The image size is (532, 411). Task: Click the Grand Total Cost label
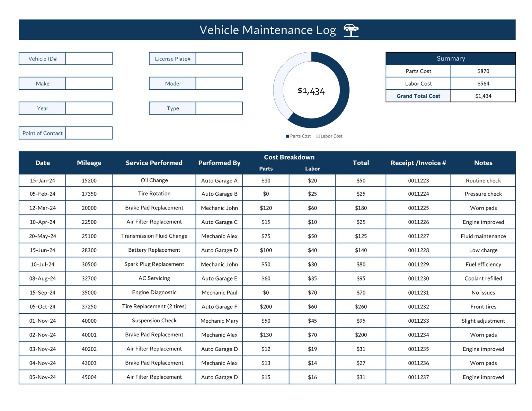(418, 96)
